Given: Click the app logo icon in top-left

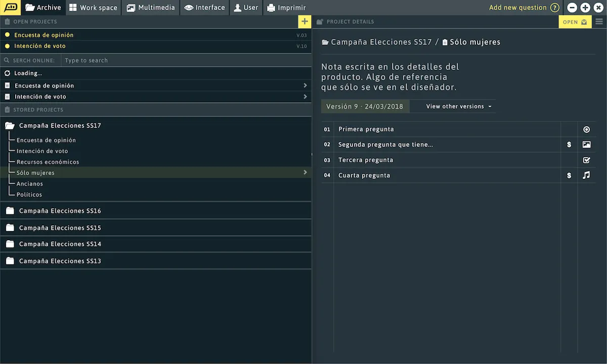Looking at the screenshot, I should click(x=10, y=8).
